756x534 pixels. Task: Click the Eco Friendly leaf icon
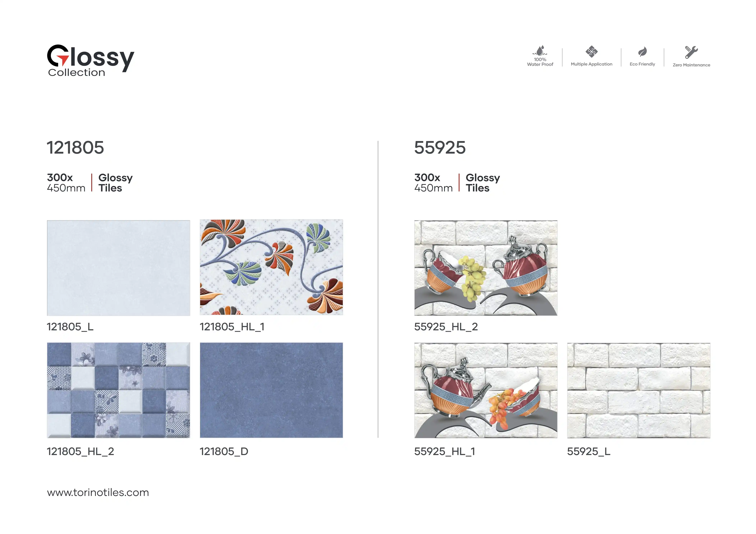[642, 52]
